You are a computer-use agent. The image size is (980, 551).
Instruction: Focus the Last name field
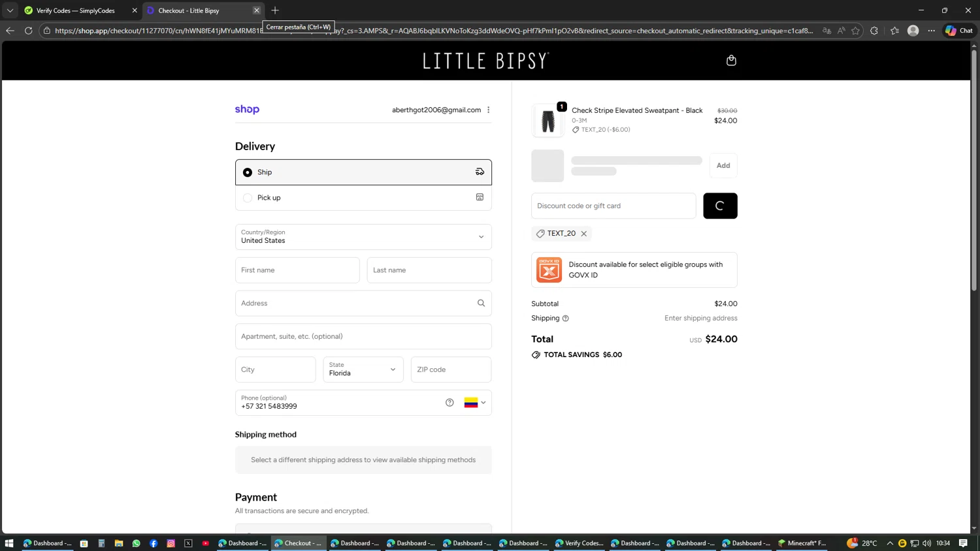(x=429, y=270)
